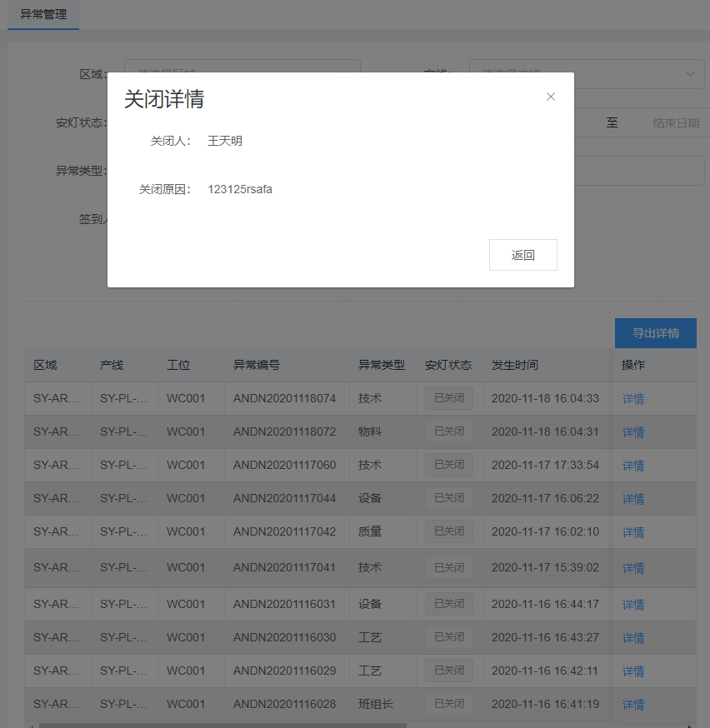Image resolution: width=710 pixels, height=728 pixels.
Task: Click 已关闭 status tag for ANDN20201117042
Action: (448, 531)
